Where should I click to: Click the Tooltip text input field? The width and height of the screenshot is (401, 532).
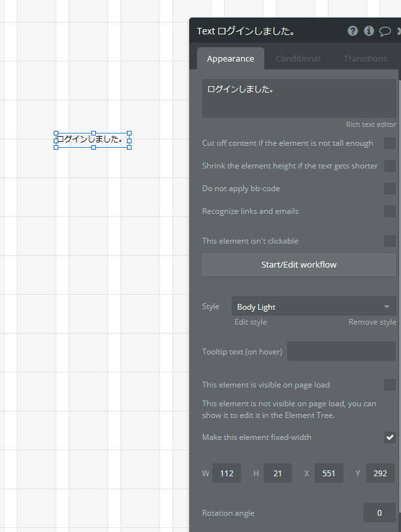pyautogui.click(x=341, y=351)
